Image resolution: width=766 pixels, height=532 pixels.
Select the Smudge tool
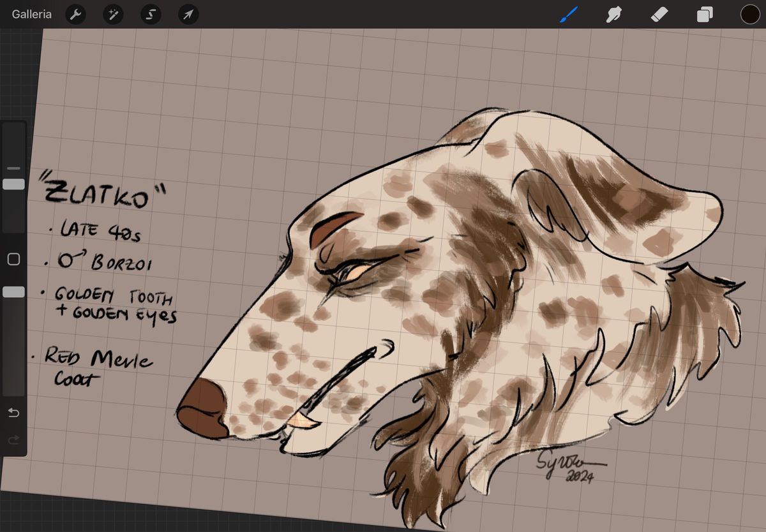pyautogui.click(x=614, y=14)
